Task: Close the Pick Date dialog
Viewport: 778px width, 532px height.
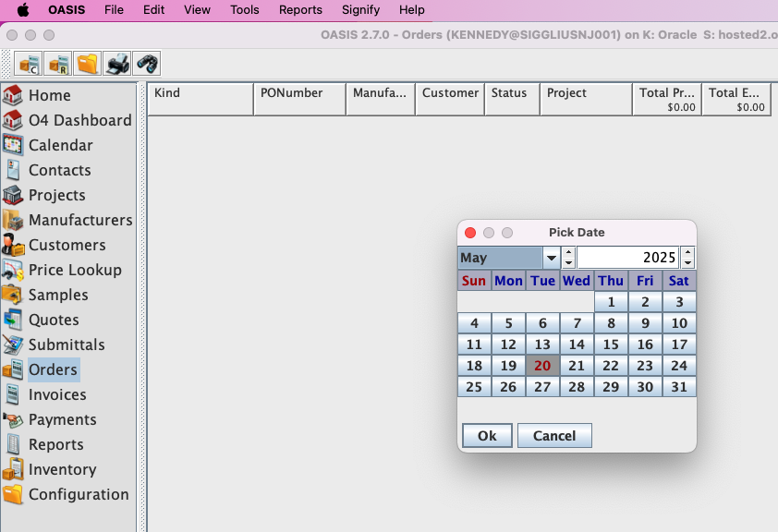Action: [470, 233]
